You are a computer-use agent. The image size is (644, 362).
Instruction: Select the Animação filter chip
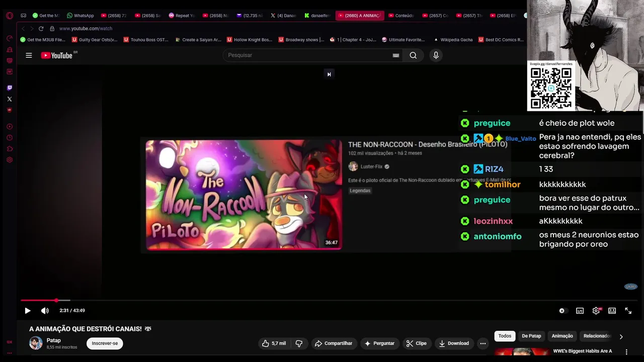point(562,336)
